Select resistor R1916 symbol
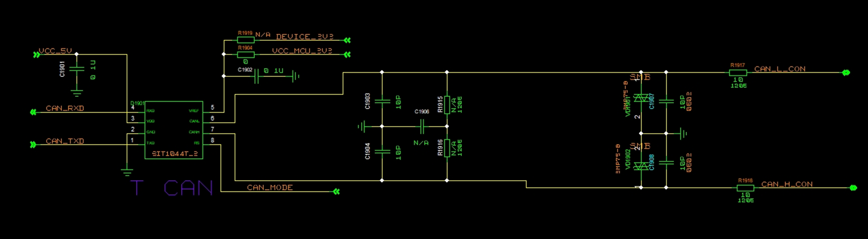The height and width of the screenshot is (239, 868). point(447,148)
